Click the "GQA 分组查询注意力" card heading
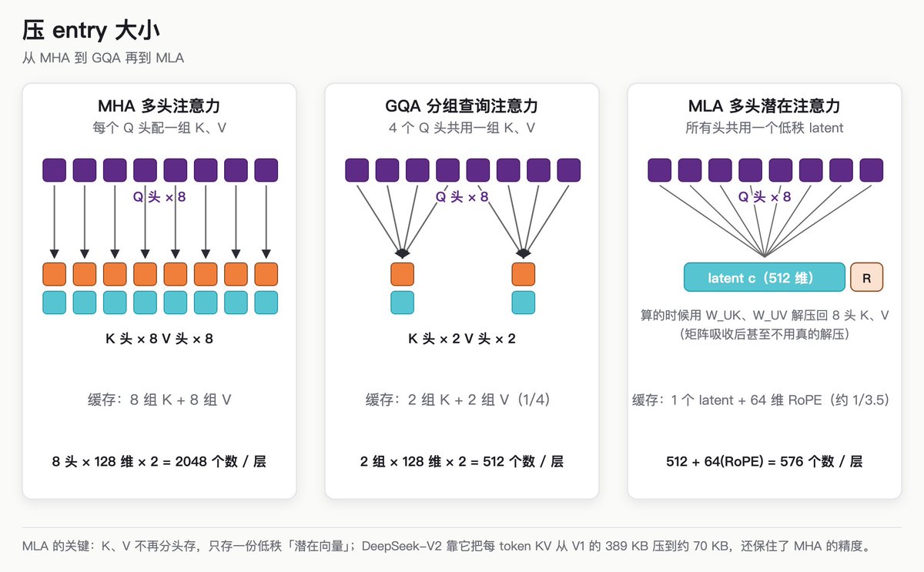The height and width of the screenshot is (572, 924). [x=462, y=106]
